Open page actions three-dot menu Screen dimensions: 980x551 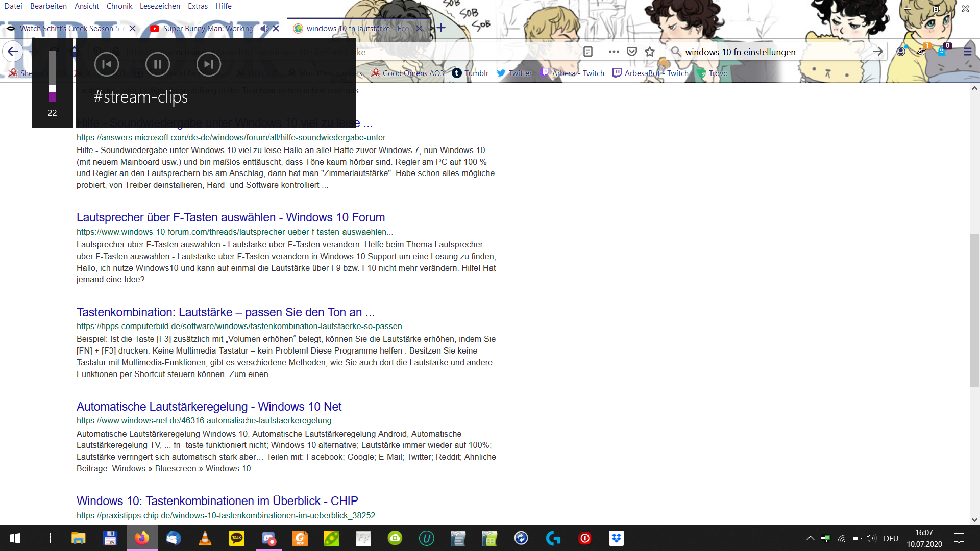point(614,52)
